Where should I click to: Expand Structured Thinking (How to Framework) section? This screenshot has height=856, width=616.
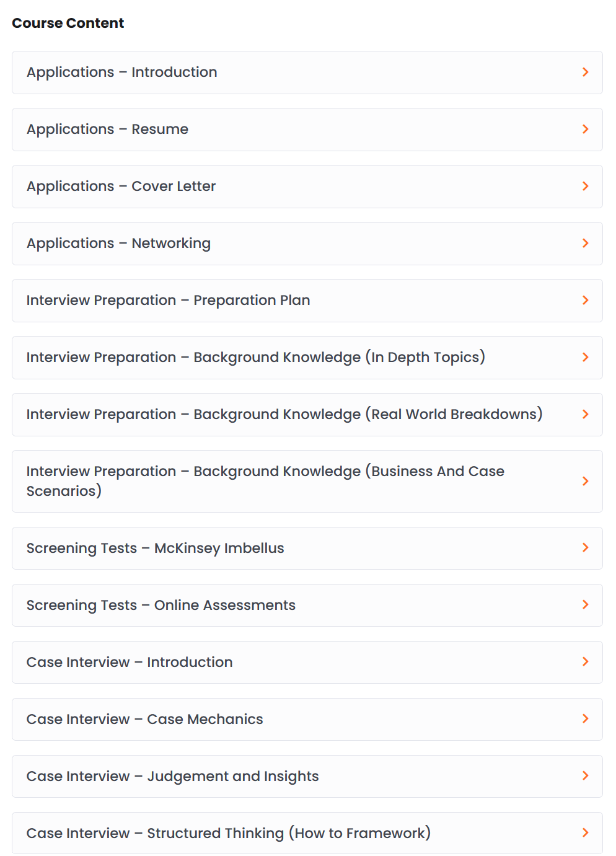pyautogui.click(x=307, y=833)
